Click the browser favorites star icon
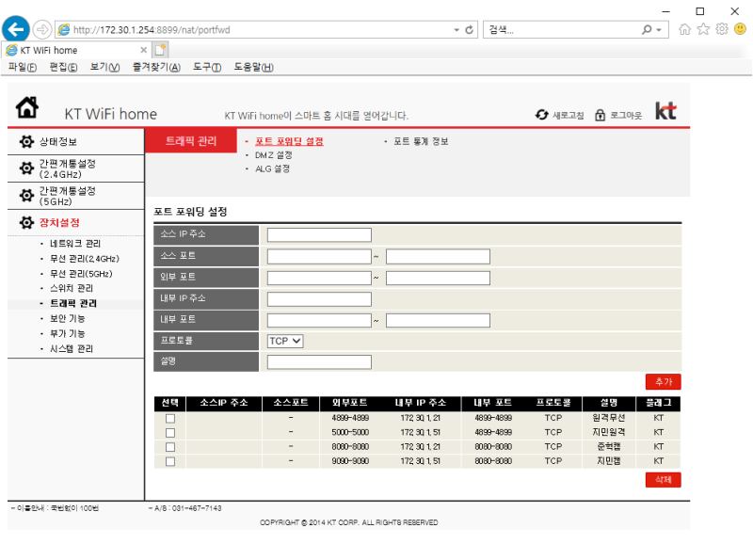The height and width of the screenshot is (560, 753). [x=702, y=29]
